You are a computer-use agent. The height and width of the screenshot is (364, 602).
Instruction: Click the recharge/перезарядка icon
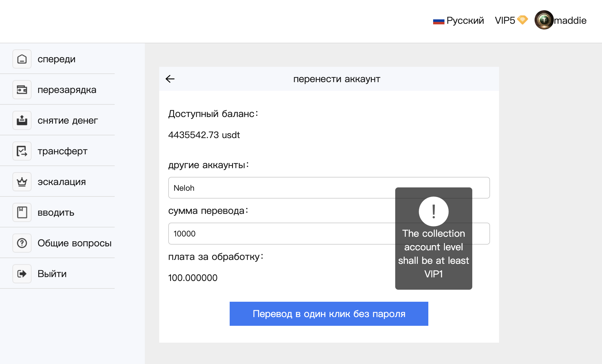[x=22, y=89]
